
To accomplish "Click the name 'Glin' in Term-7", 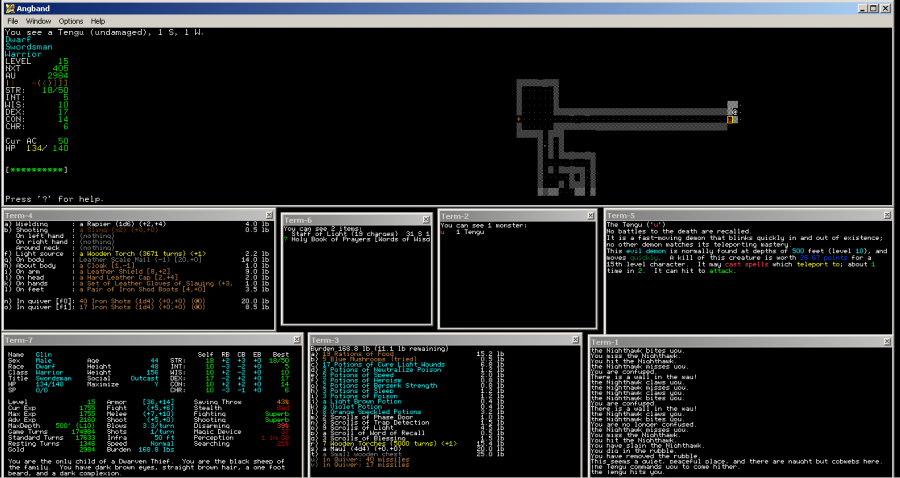I will [x=44, y=355].
